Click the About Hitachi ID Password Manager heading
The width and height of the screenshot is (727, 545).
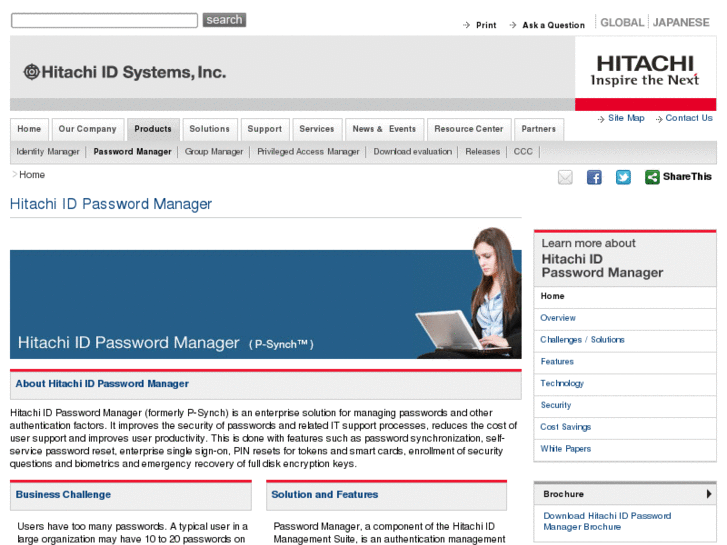click(x=102, y=384)
